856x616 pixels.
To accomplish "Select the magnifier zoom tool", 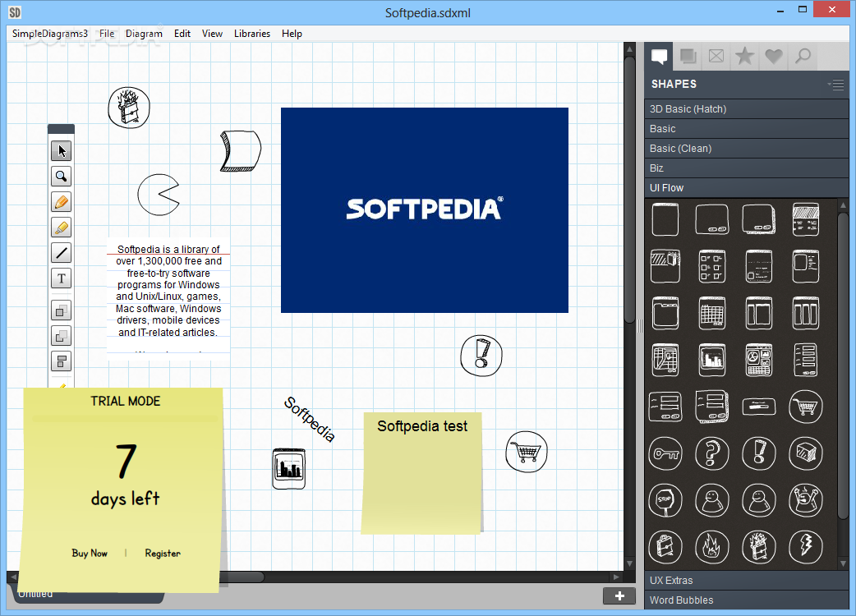I will pos(61,177).
